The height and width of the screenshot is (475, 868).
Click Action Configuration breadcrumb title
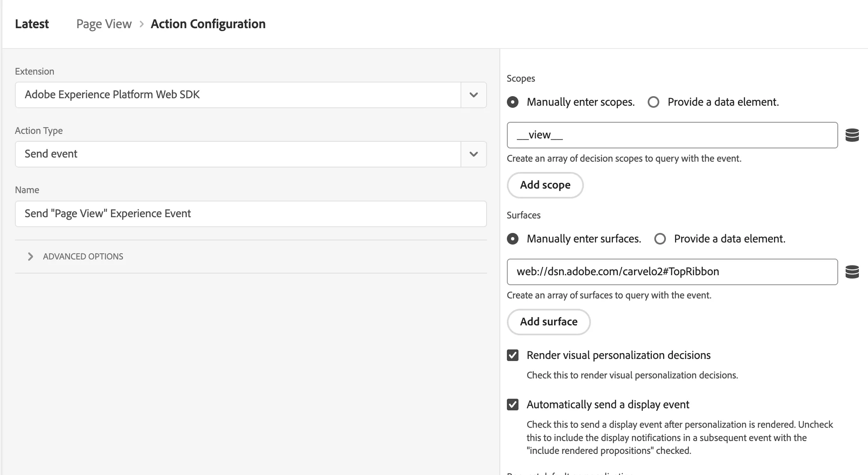click(x=208, y=24)
